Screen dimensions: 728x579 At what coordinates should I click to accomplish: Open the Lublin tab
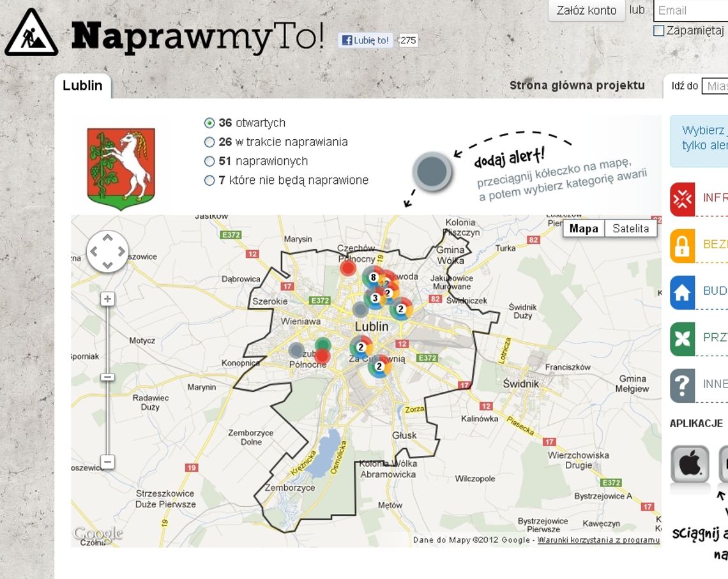pos(82,86)
